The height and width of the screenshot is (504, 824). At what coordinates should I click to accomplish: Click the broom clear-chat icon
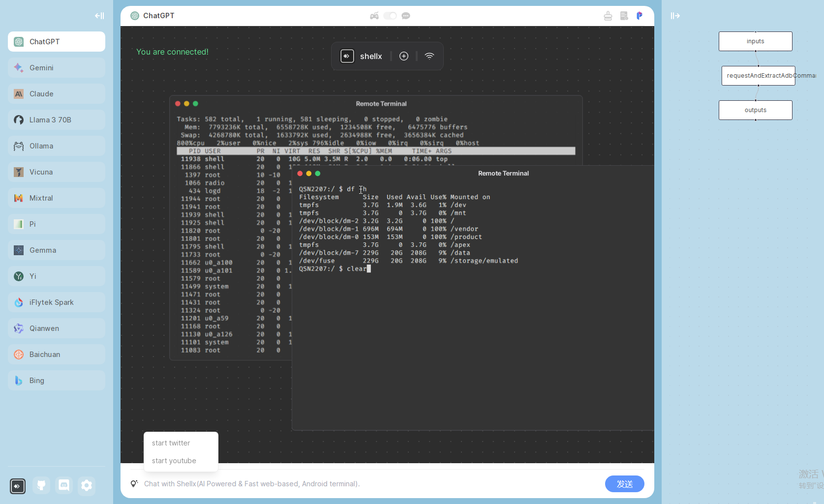(x=608, y=16)
